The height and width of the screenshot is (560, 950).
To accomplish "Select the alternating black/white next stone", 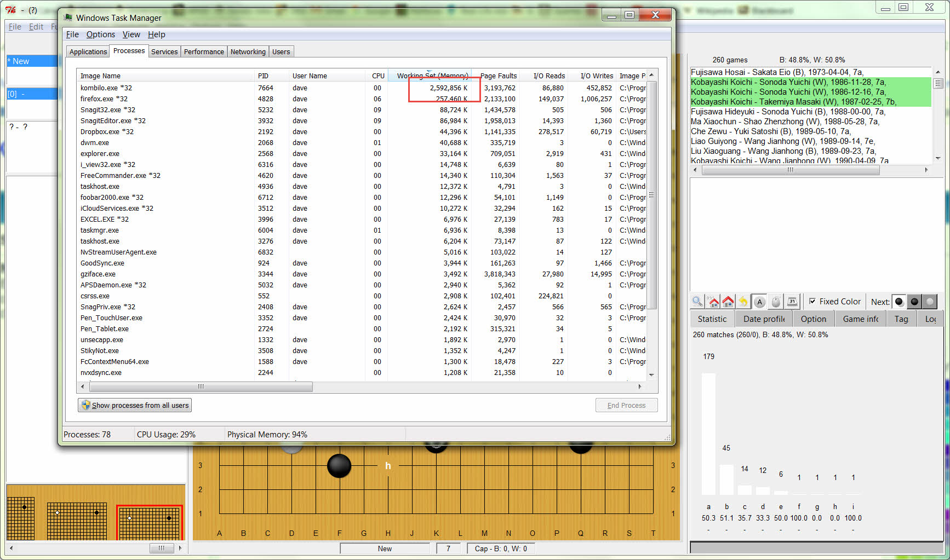I will click(x=899, y=302).
